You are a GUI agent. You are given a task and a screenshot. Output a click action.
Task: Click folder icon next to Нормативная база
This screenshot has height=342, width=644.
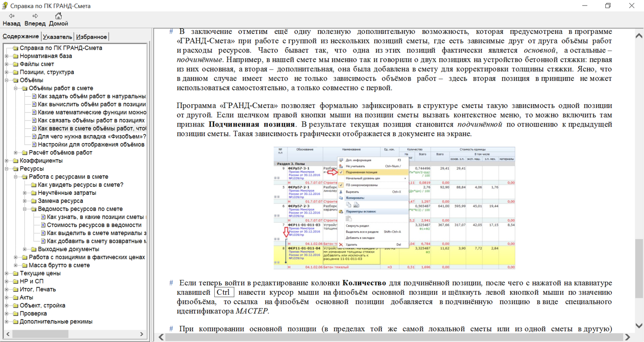15,56
